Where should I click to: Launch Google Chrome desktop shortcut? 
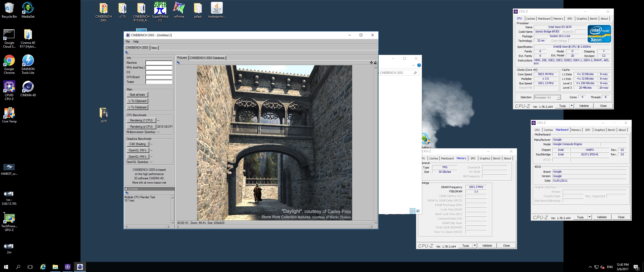click(9, 65)
